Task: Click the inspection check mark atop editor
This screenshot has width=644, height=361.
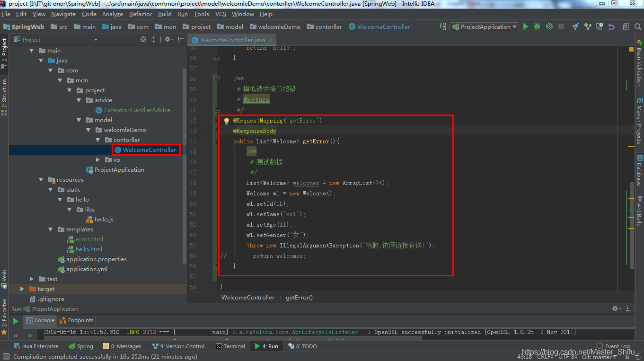Action: (631, 49)
